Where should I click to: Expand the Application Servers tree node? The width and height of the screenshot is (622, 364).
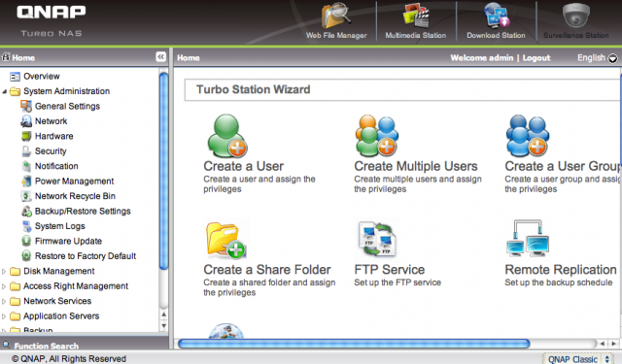pos(4,316)
